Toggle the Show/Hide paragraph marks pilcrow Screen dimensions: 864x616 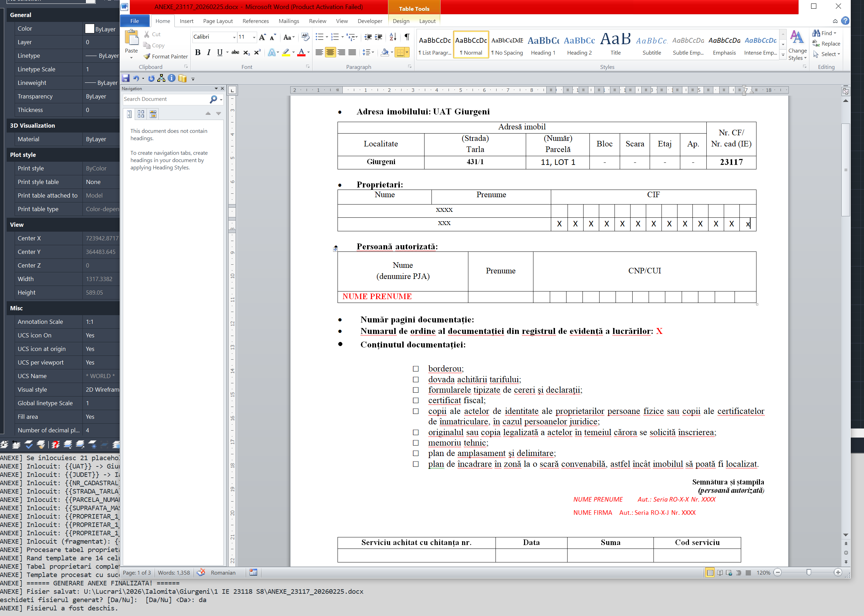[407, 37]
